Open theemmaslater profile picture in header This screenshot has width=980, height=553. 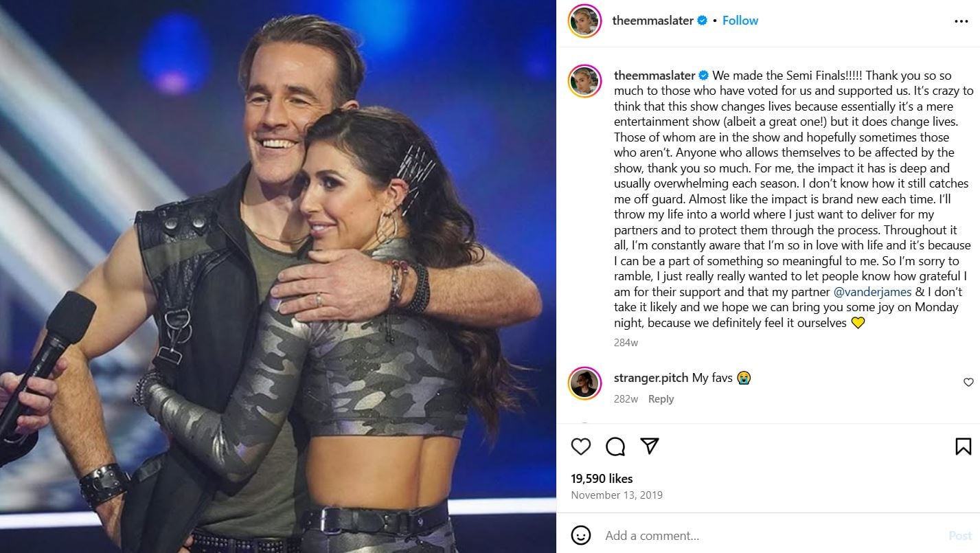click(x=585, y=21)
